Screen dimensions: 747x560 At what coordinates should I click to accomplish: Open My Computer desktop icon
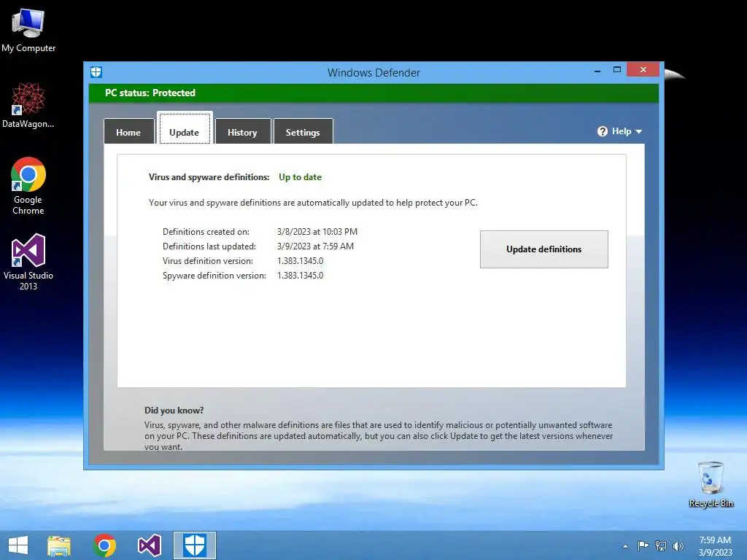click(x=28, y=30)
